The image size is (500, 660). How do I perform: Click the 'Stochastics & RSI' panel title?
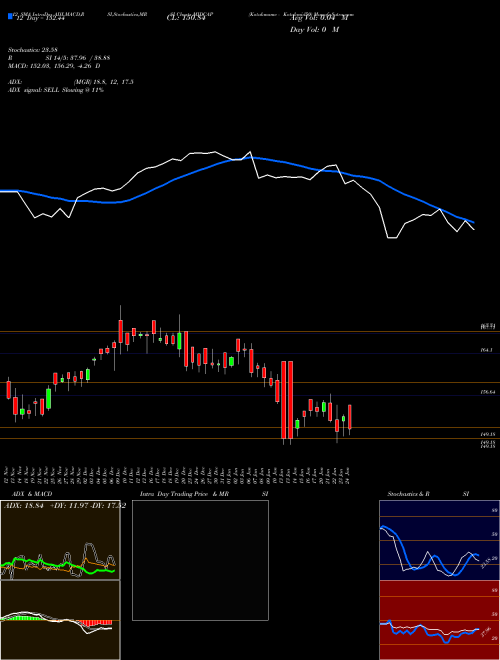pos(428,494)
